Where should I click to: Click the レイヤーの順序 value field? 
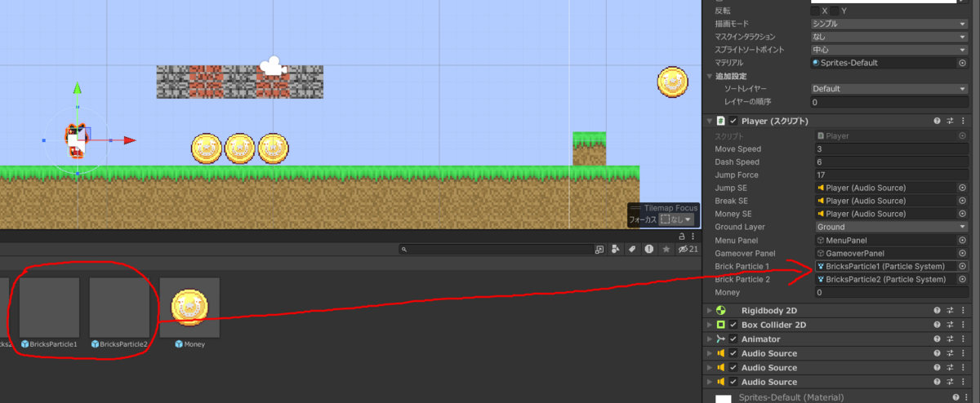point(889,102)
